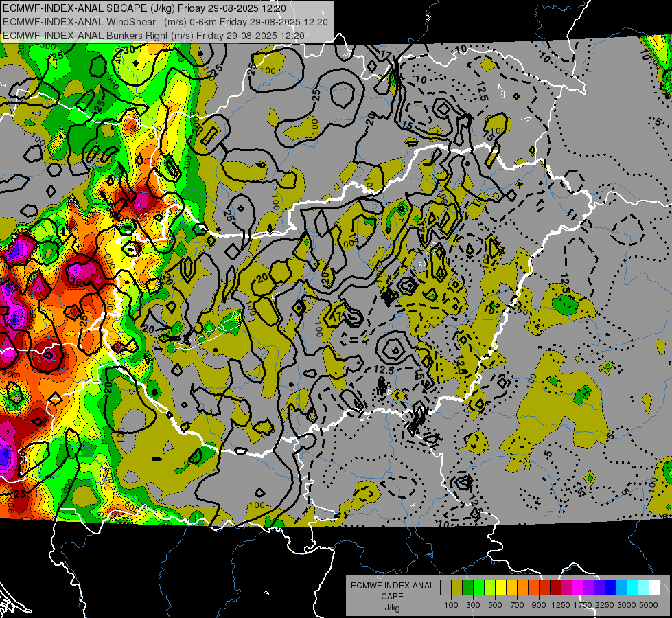Pick the olive legend swatch after 100
Image resolution: width=672 pixels, height=618 pixels.
[x=456, y=587]
